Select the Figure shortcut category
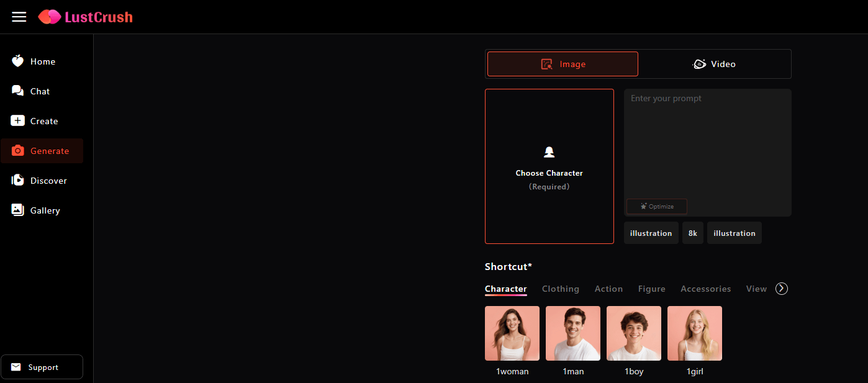Screen dimensions: 868x383 point(651,288)
